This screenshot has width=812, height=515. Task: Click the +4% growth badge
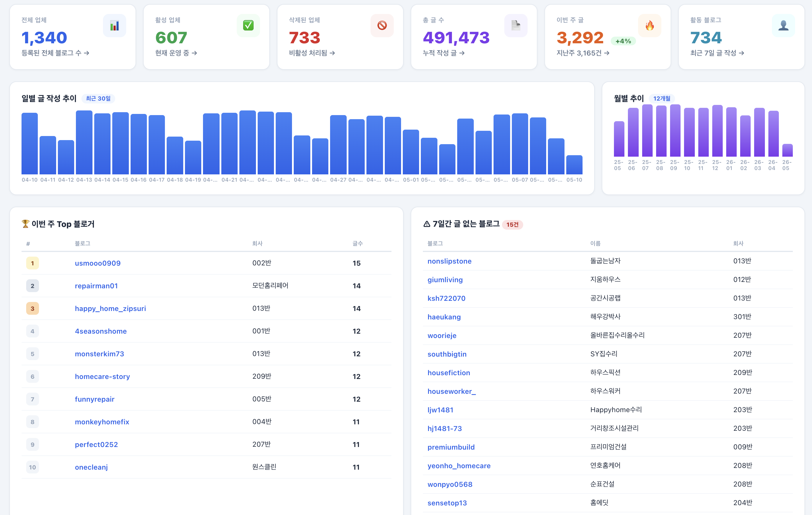tap(623, 41)
